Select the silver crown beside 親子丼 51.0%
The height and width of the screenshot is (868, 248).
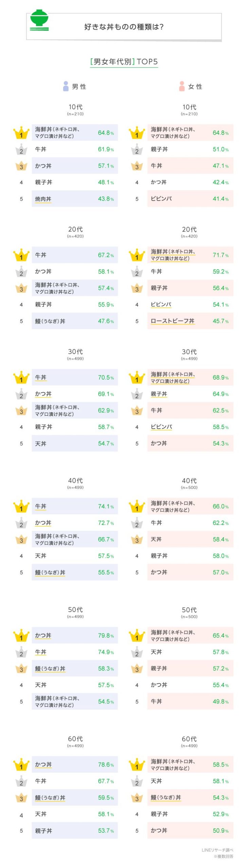(137, 150)
